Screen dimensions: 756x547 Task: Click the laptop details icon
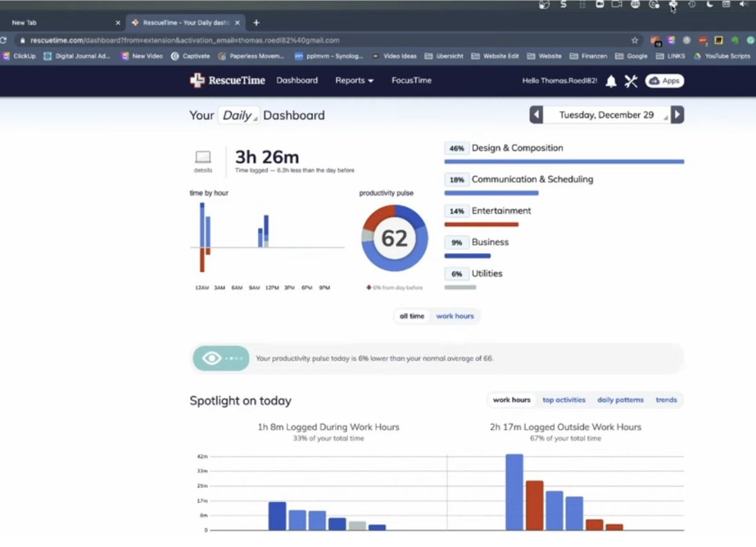tap(203, 158)
